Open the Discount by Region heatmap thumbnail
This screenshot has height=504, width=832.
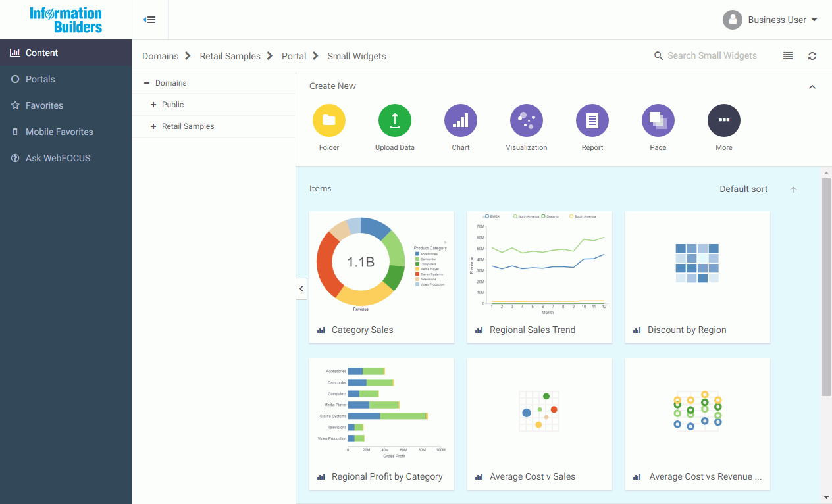pyautogui.click(x=698, y=263)
